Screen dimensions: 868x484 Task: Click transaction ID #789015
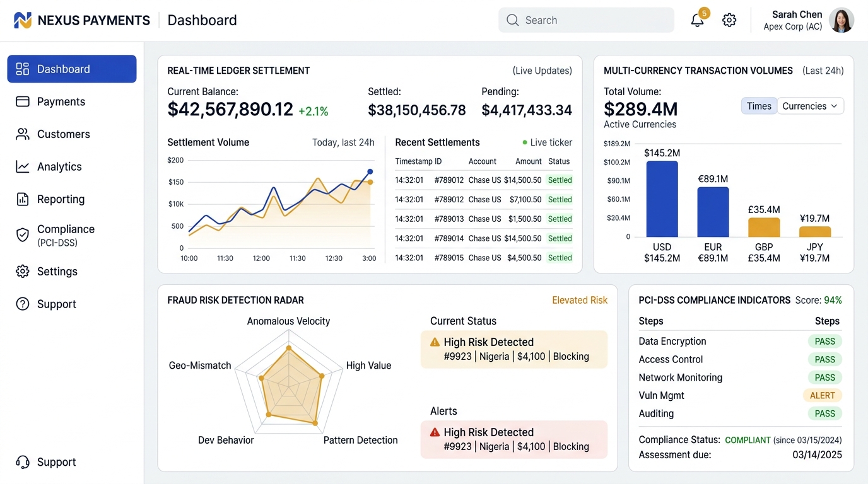[449, 258]
